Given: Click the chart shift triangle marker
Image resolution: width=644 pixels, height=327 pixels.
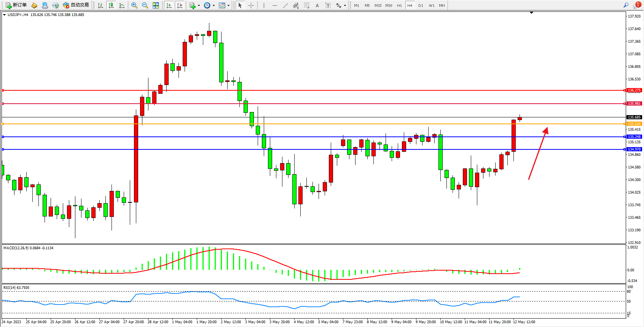Looking at the screenshot, I should [531, 13].
